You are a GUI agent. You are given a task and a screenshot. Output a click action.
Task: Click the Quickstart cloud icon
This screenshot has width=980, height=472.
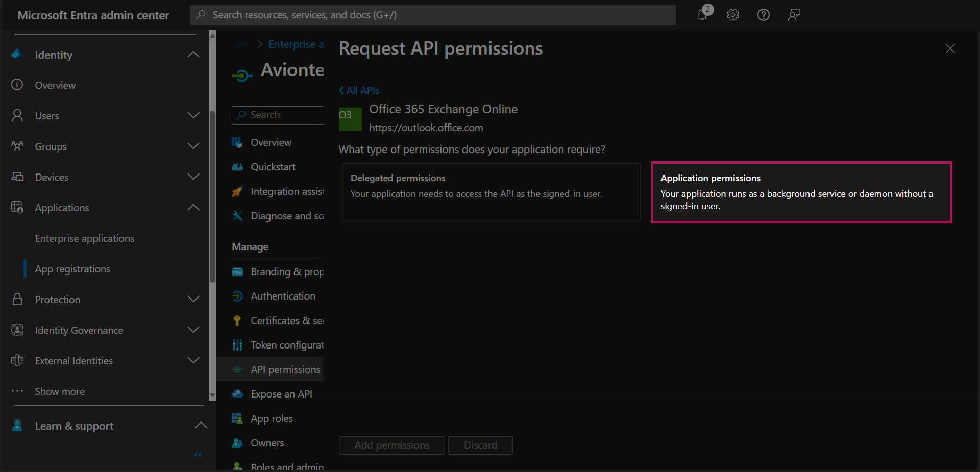click(x=237, y=167)
